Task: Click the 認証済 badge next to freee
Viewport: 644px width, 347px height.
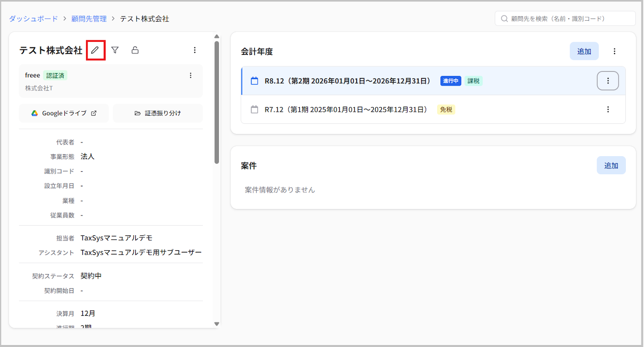Action: click(55, 76)
